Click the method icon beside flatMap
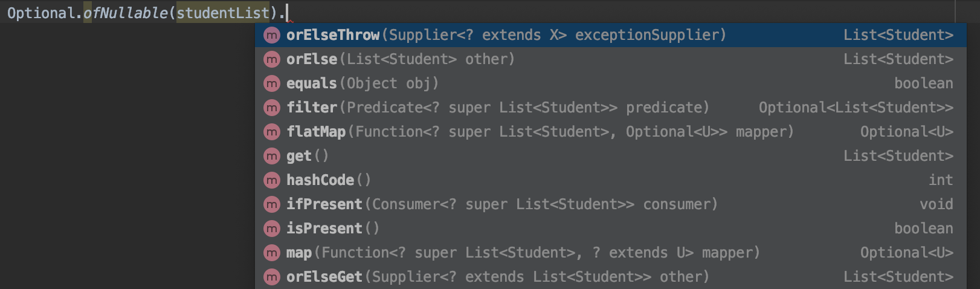Image resolution: width=980 pixels, height=289 pixels. click(272, 132)
